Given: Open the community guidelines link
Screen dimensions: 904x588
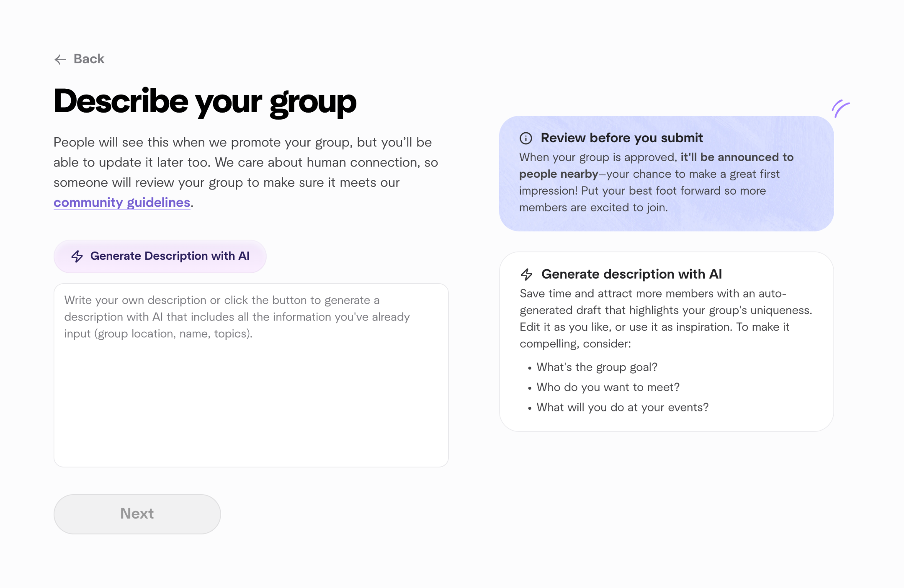Looking at the screenshot, I should pyautogui.click(x=122, y=203).
